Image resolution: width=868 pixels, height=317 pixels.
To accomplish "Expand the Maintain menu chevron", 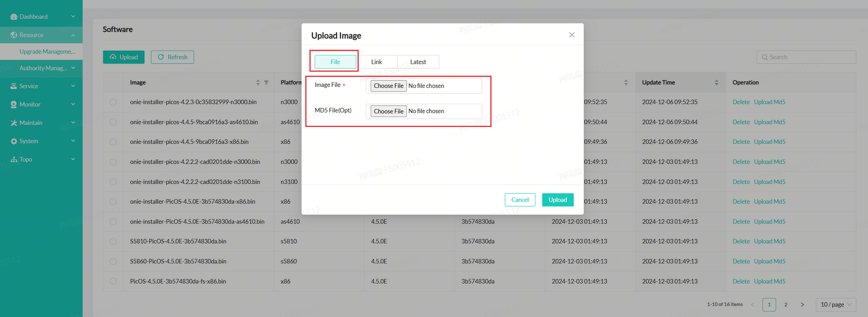I will click(x=73, y=122).
